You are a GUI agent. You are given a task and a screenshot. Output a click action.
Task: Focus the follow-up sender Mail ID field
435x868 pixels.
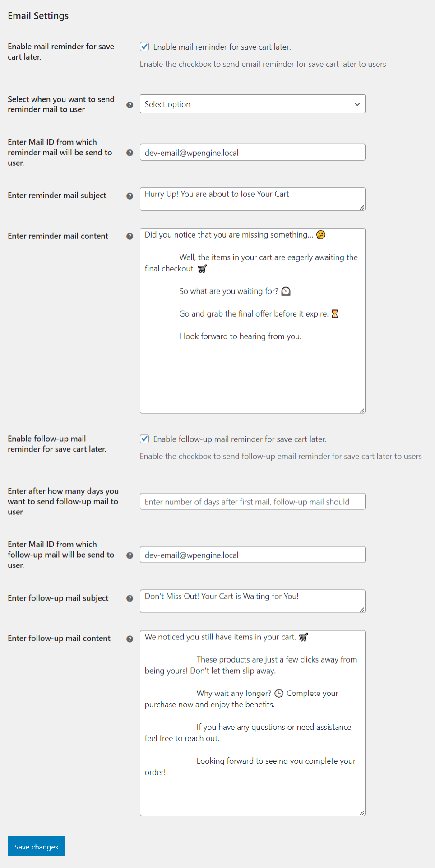click(x=252, y=555)
